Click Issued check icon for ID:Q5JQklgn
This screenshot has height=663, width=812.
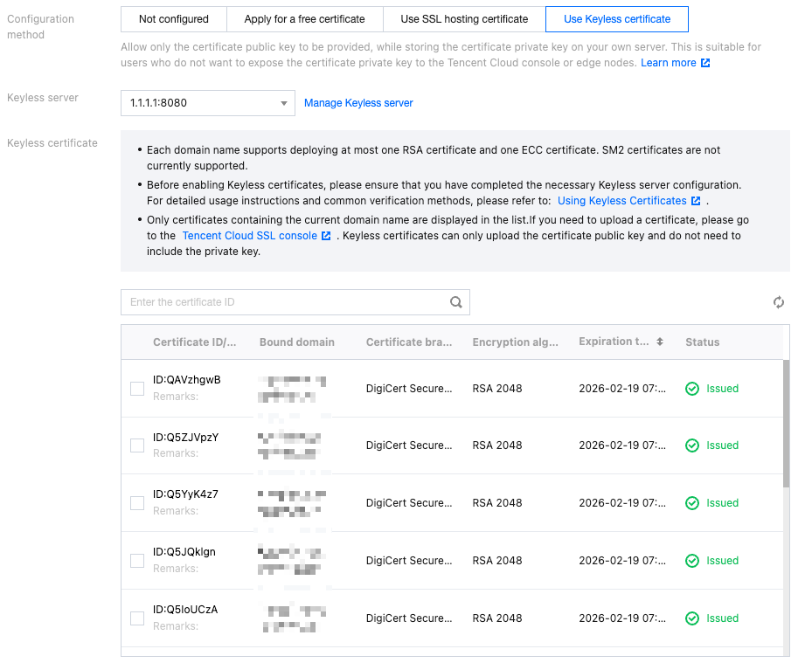pos(692,561)
